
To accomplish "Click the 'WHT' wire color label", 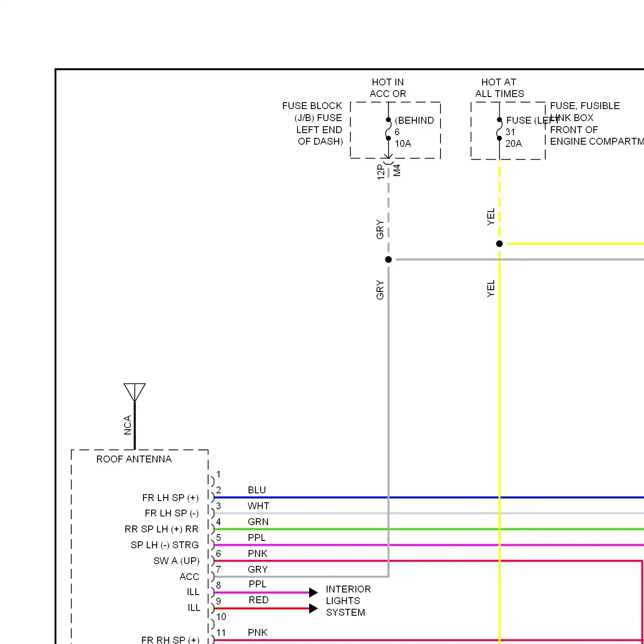I will point(258,506).
